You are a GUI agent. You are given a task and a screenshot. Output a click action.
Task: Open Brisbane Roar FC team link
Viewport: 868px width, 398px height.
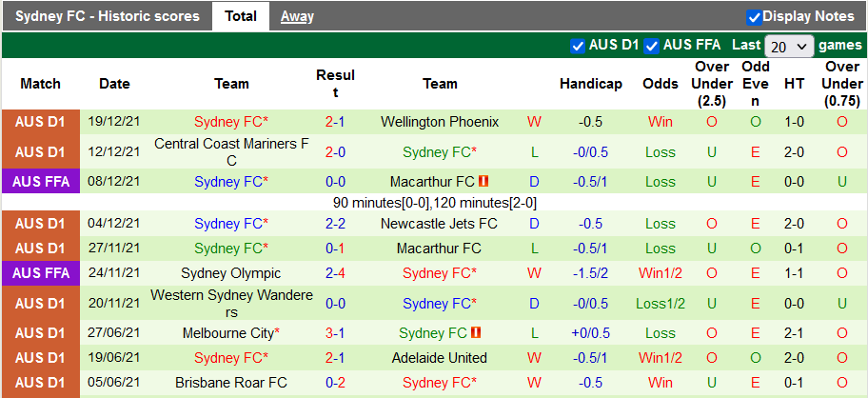(x=231, y=383)
